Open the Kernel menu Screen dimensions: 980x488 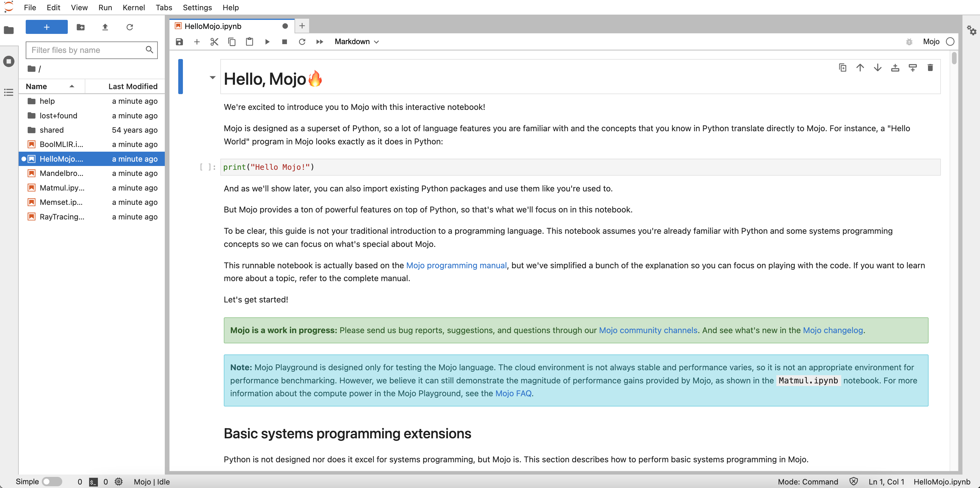click(x=134, y=8)
